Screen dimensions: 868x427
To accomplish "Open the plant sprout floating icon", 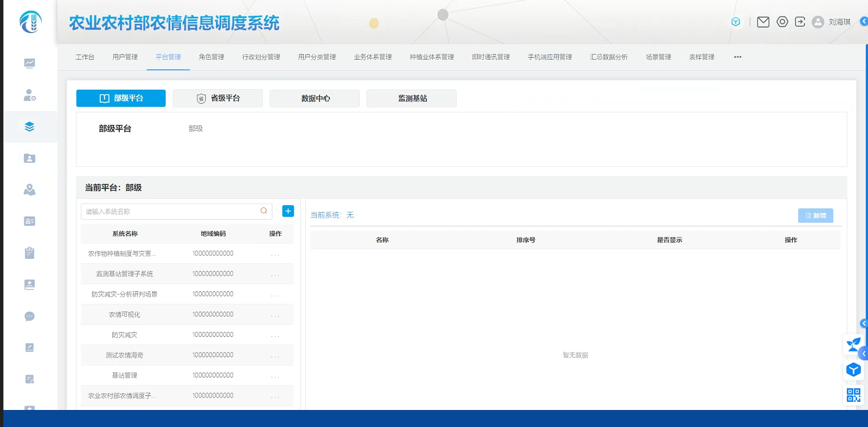I will 853,345.
